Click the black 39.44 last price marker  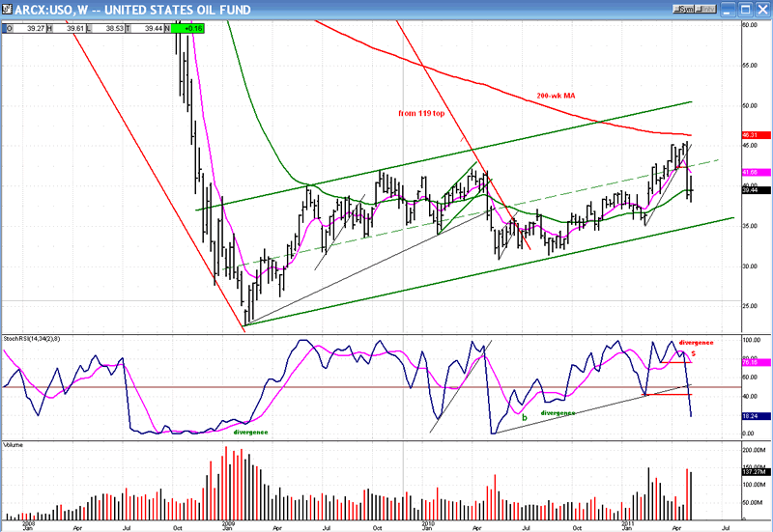[756, 190]
